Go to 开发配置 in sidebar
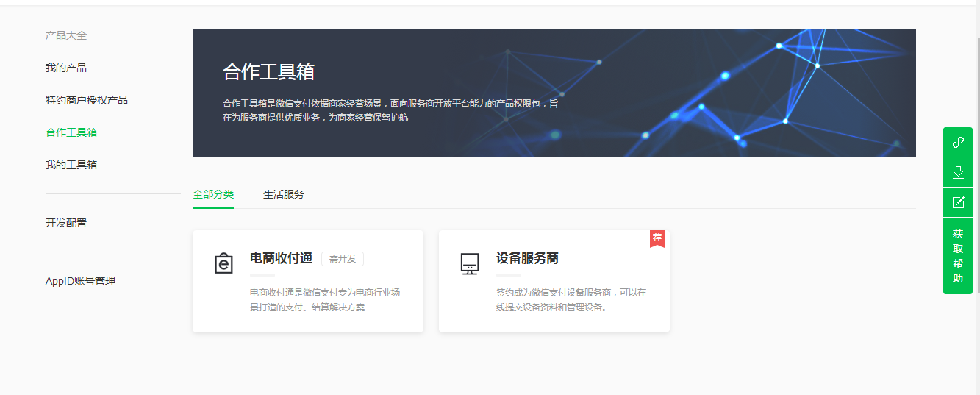Screen dimensions: 980x395 click(x=66, y=223)
